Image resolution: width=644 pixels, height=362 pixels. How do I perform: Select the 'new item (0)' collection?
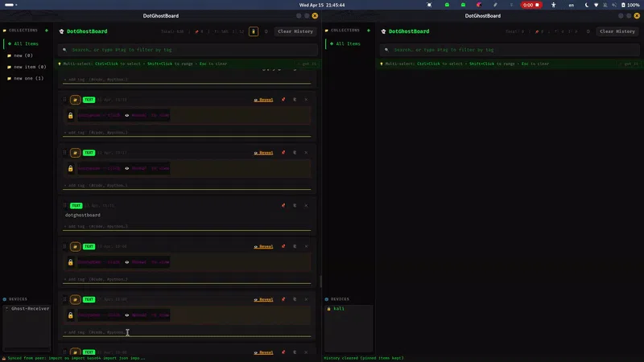[30, 67]
